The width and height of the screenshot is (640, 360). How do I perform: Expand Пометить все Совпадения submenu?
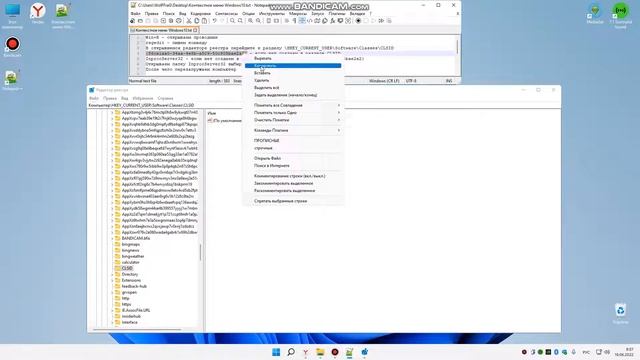[x=293, y=105]
